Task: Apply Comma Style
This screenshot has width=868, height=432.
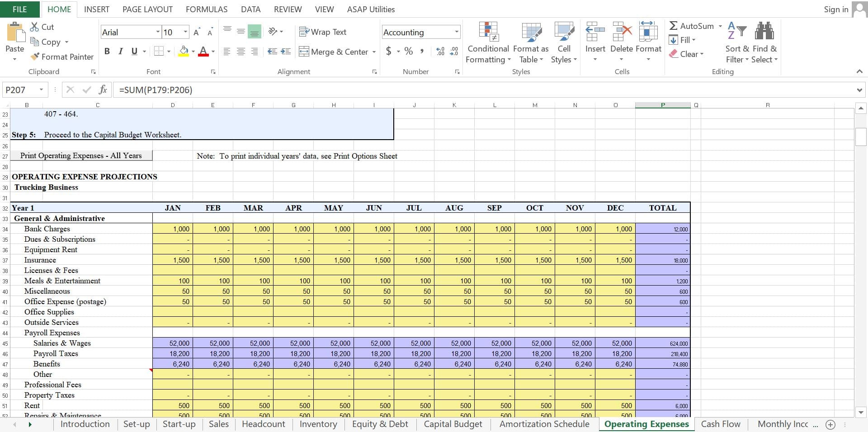Action: 422,51
